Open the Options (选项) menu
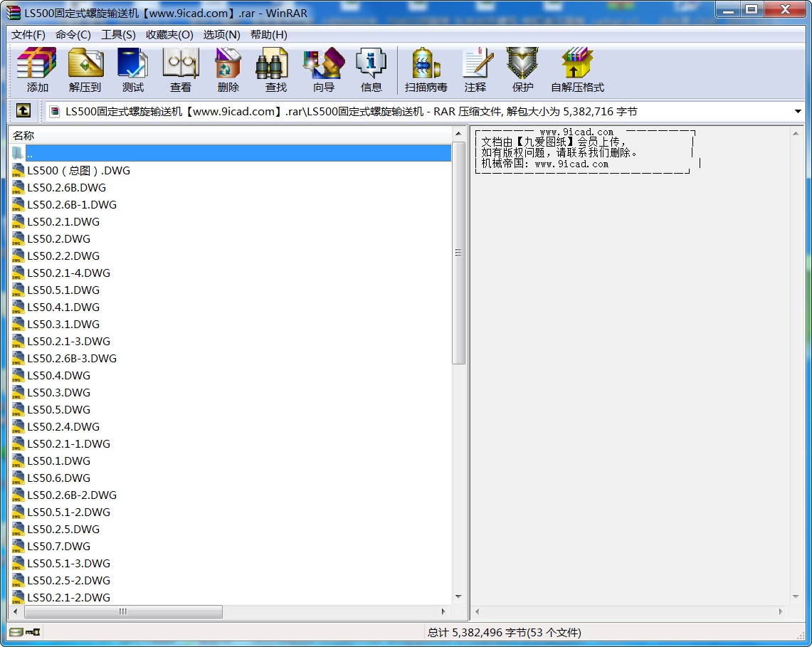The height and width of the screenshot is (647, 812). (221, 35)
